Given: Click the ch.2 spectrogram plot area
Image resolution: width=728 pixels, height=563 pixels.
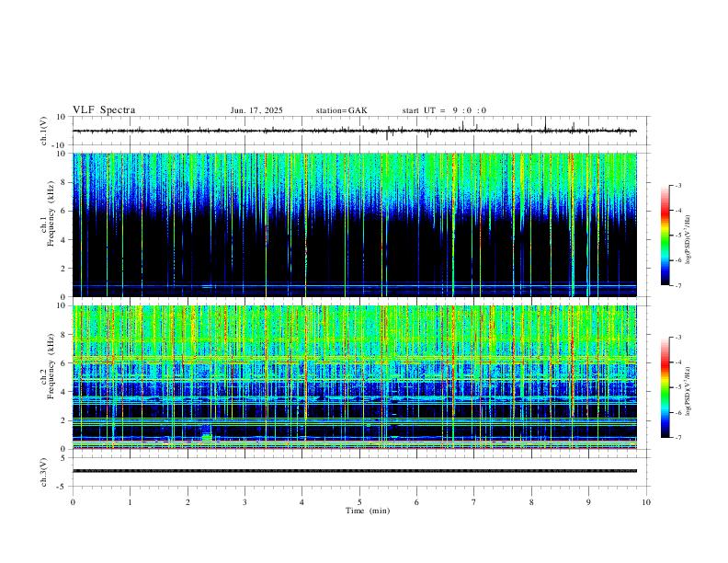Looking at the screenshot, I should [x=355, y=377].
